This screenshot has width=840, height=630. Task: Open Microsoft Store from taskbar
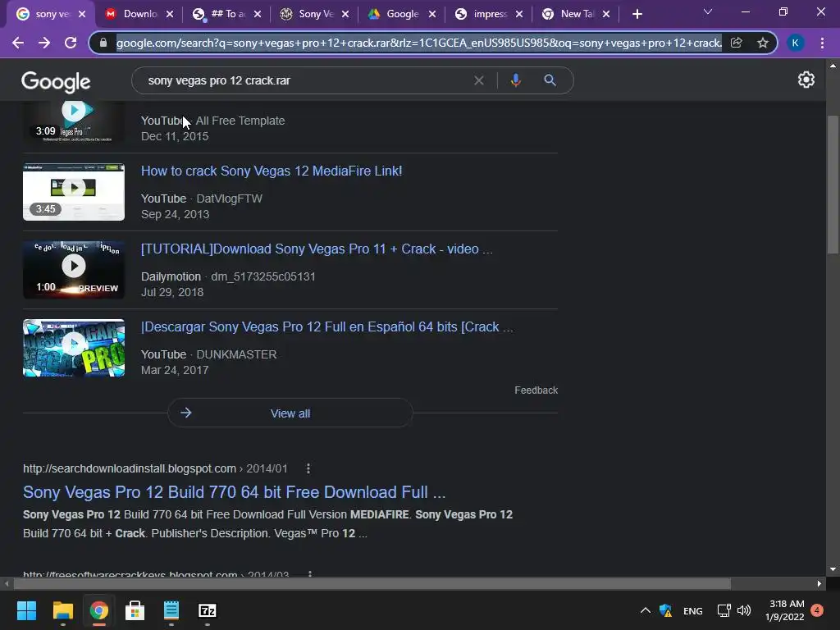(135, 610)
